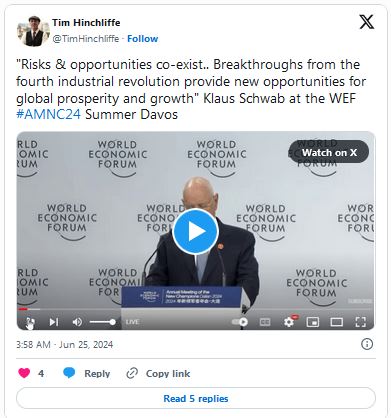The width and height of the screenshot is (391, 418).
Task: Toggle theater mode view
Action: pyautogui.click(x=337, y=322)
